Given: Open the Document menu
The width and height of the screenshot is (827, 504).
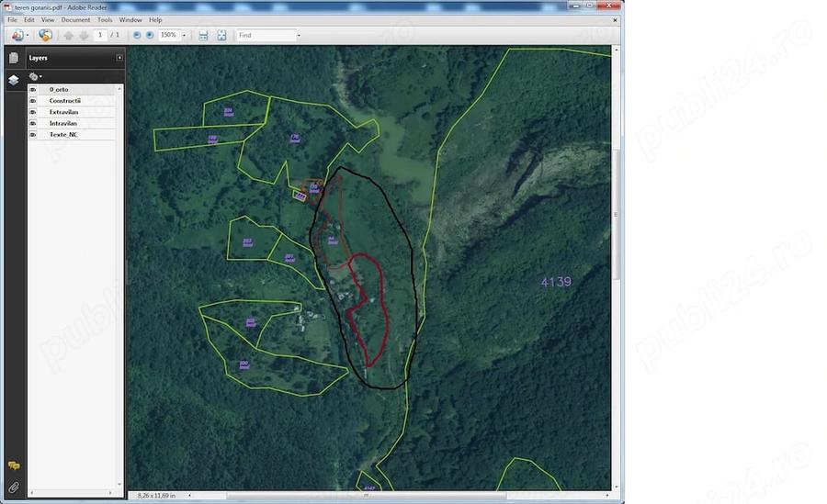Looking at the screenshot, I should [75, 20].
